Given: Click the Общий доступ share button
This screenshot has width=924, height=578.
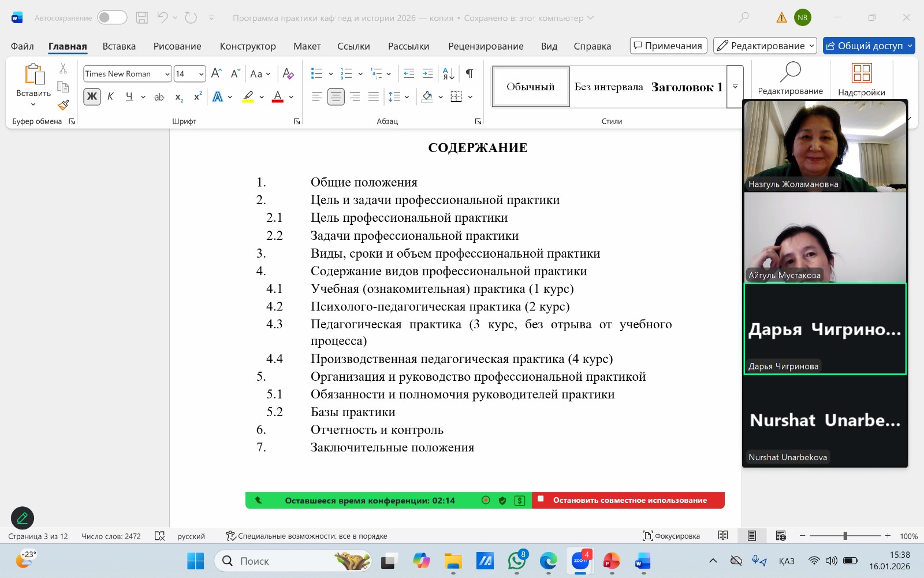Looking at the screenshot, I should tap(864, 46).
